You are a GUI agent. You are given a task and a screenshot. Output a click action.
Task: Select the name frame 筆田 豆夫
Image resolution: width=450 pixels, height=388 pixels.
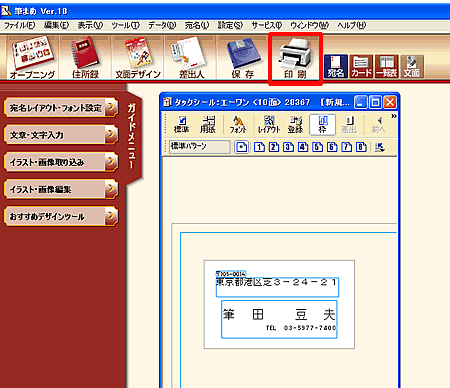[279, 319]
